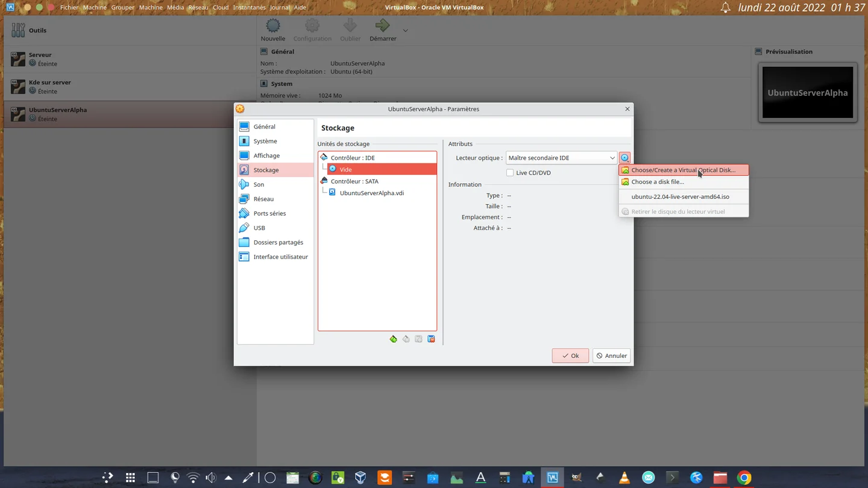This screenshot has width=868, height=488.
Task: Select the Serveur virtual machine
Action: pyautogui.click(x=130, y=59)
